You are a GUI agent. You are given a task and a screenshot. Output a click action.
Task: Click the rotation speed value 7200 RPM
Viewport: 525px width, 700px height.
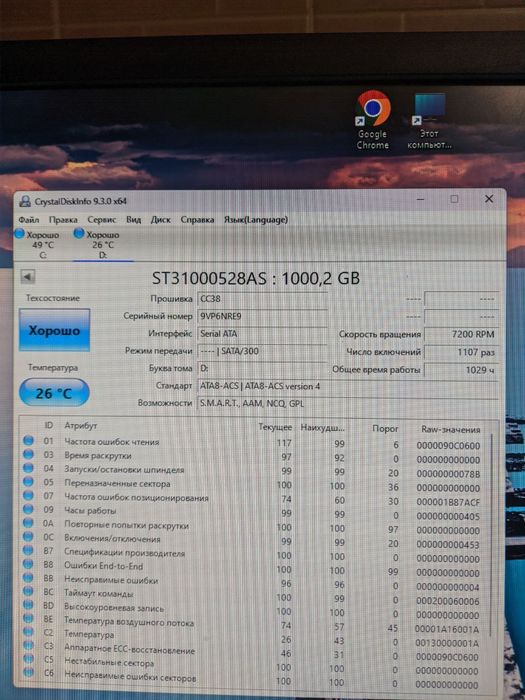tap(461, 334)
